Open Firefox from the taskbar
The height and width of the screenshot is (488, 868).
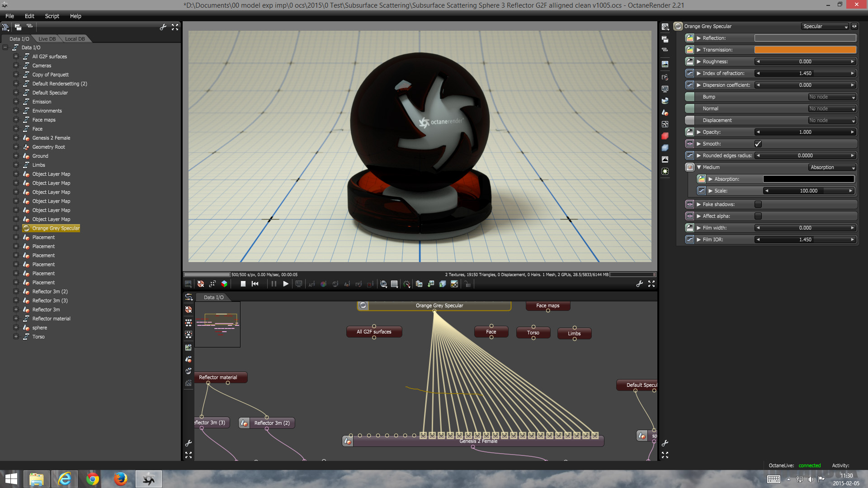(x=120, y=479)
